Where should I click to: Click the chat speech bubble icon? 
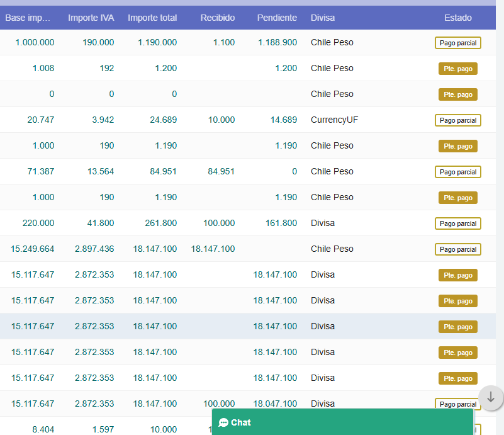tap(223, 422)
